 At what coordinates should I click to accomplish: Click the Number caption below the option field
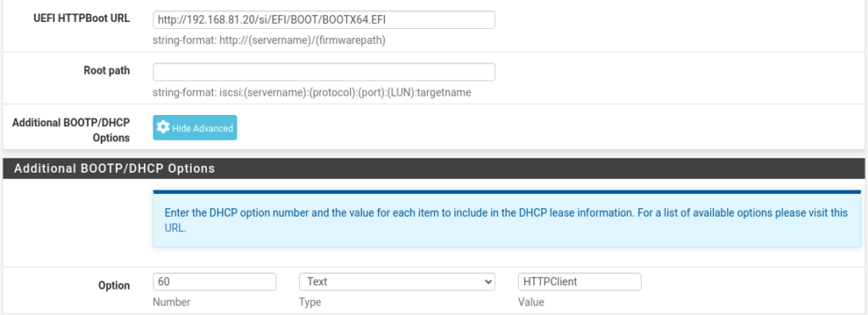click(x=171, y=302)
